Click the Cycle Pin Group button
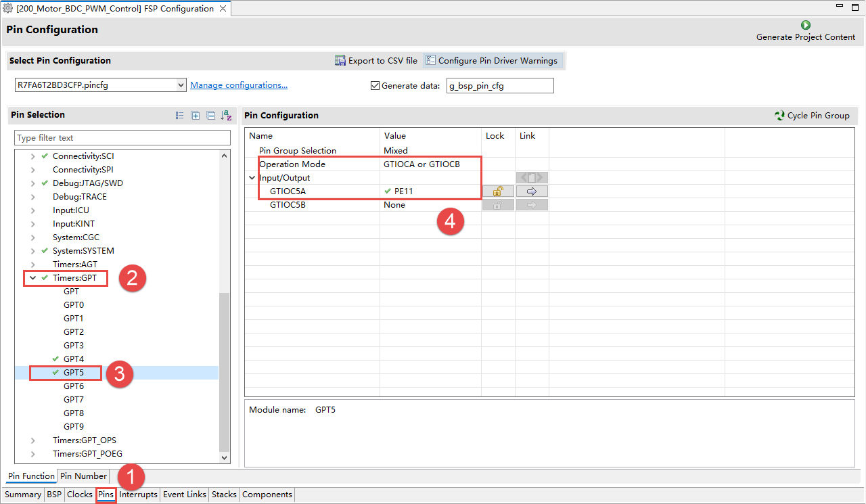The image size is (866, 504). (813, 116)
